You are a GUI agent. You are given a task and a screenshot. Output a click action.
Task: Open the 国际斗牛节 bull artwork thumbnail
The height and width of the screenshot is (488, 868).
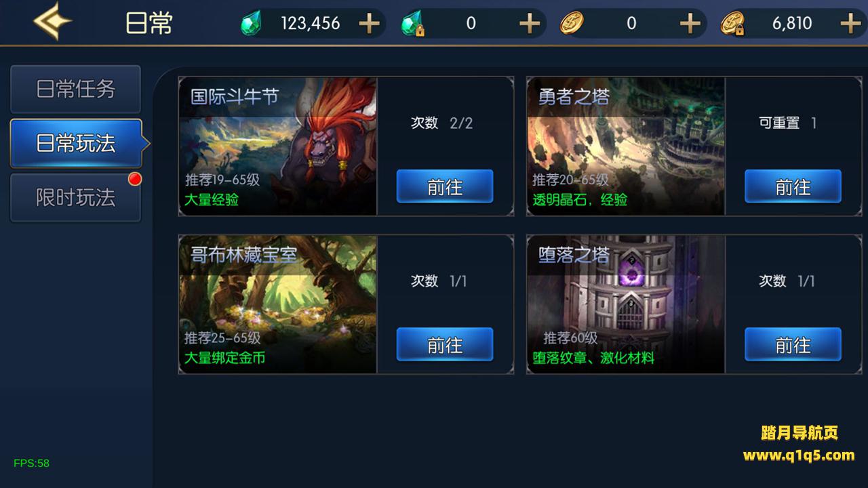[278, 146]
